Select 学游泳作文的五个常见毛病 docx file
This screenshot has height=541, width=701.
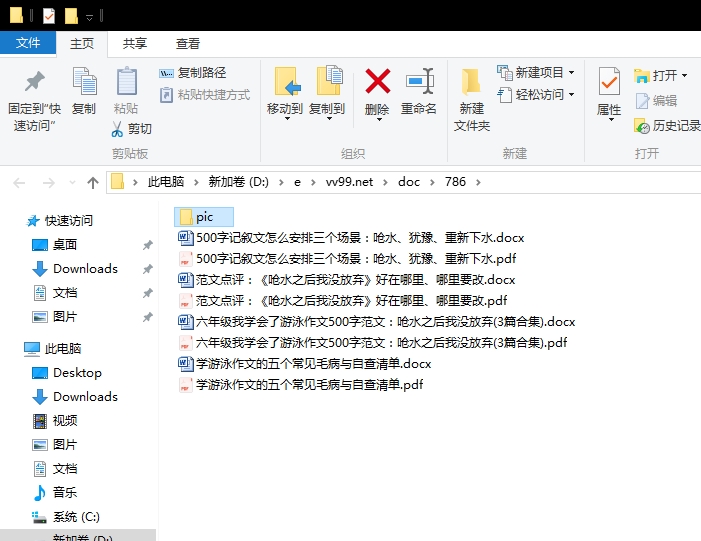[304, 363]
